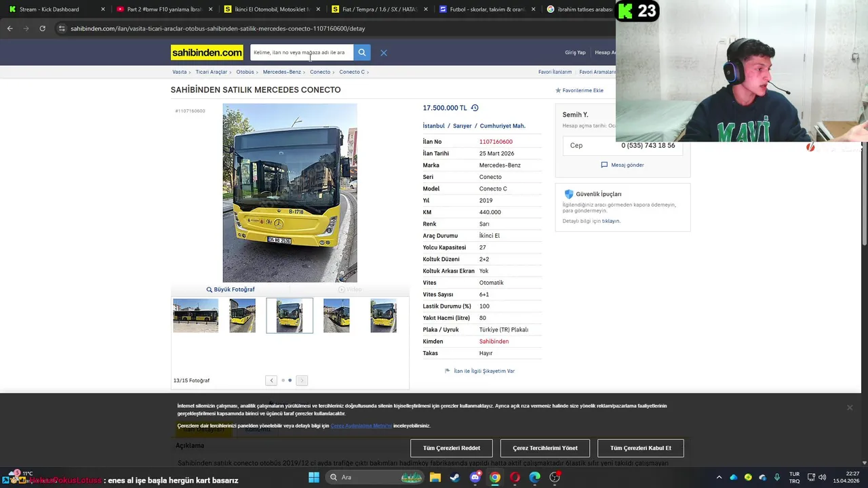The height and width of the screenshot is (488, 868).
Task: Click the red Sahibinden value under Kimden
Action: tap(494, 342)
